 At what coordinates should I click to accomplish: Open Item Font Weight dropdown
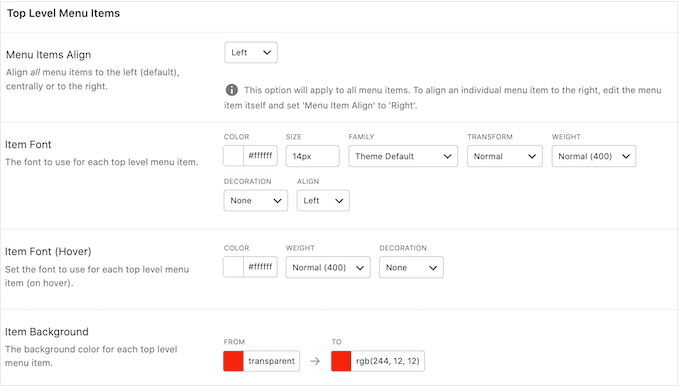594,156
